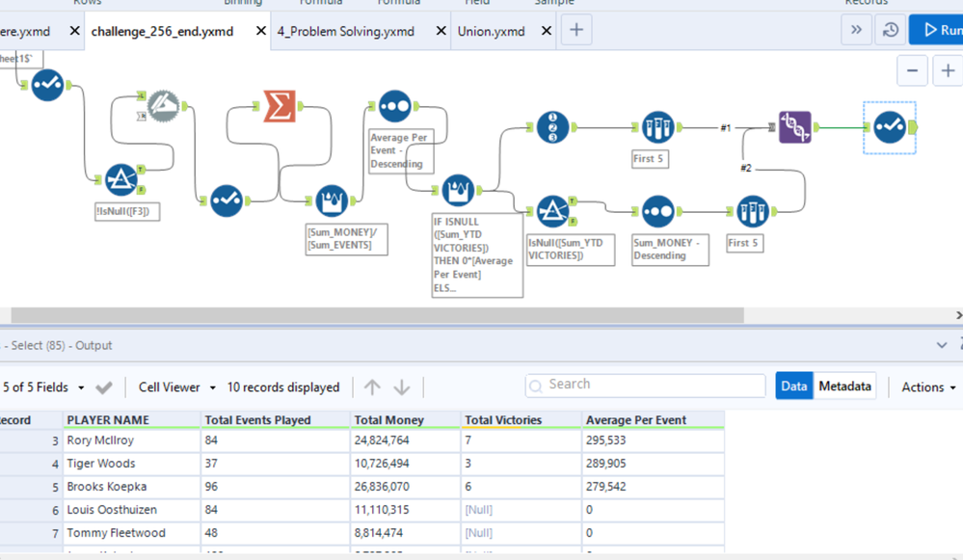Select the Formula tool with IF ISNULL expression
The image size is (963, 560).
coord(459,190)
